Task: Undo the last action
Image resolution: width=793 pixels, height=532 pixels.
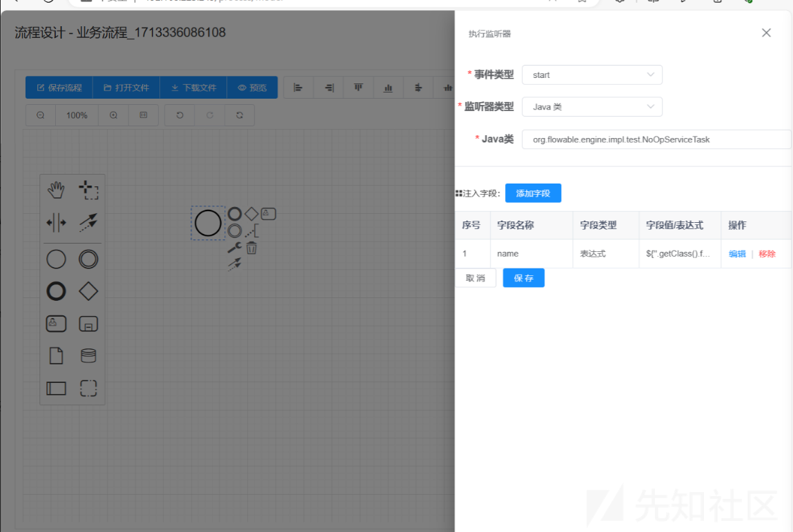Action: 179,115
